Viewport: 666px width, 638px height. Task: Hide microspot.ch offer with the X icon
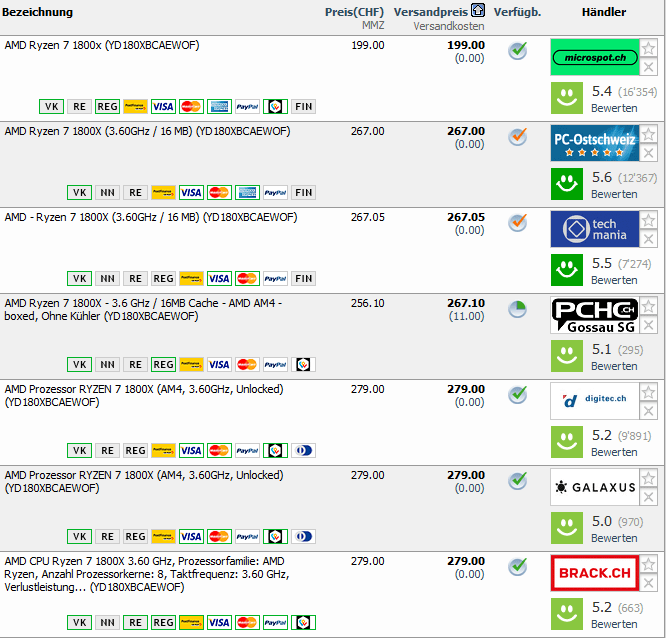(x=649, y=67)
